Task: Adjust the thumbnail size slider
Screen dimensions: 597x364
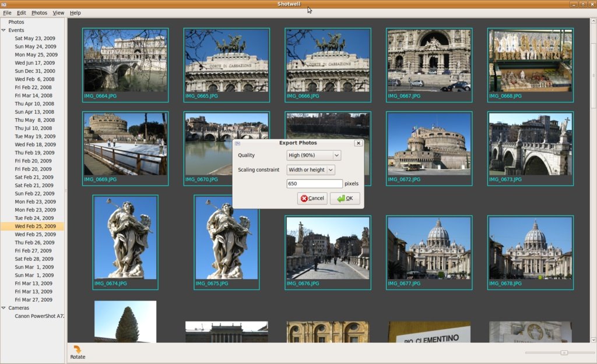Action: [564, 352]
